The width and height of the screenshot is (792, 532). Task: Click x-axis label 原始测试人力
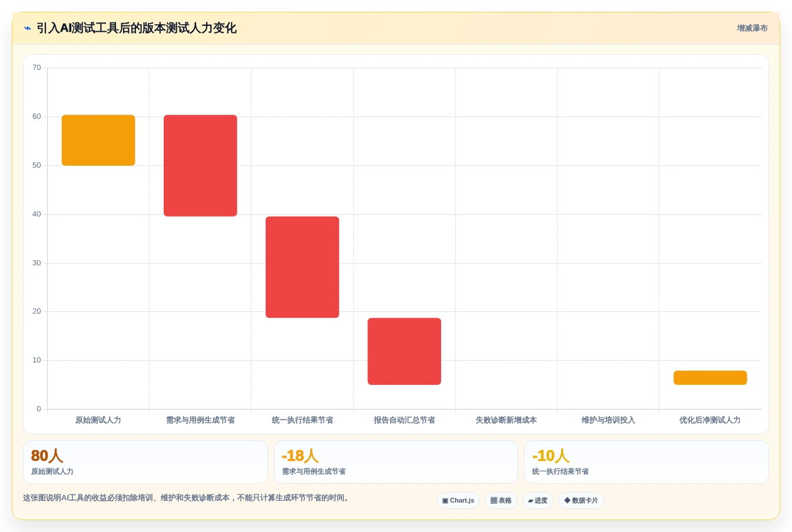[x=98, y=420]
